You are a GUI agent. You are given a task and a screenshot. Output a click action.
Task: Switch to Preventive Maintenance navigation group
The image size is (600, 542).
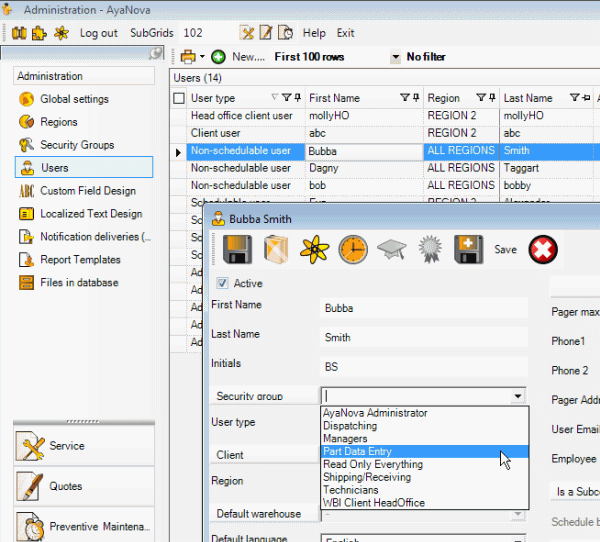[x=84, y=526]
